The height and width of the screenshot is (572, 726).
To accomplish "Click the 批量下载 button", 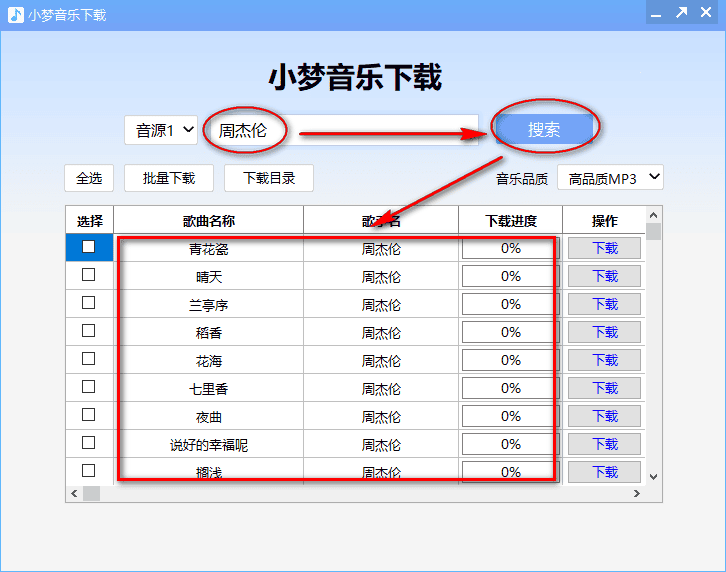I will (x=169, y=178).
